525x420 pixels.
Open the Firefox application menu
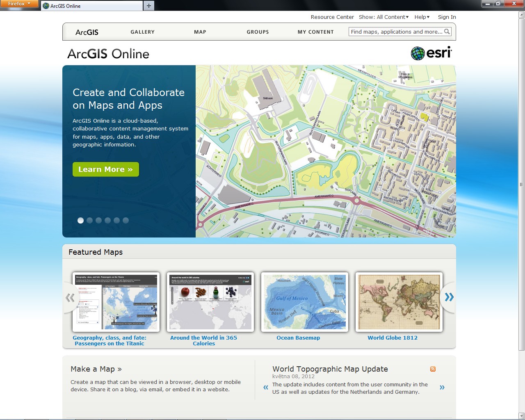[19, 4]
